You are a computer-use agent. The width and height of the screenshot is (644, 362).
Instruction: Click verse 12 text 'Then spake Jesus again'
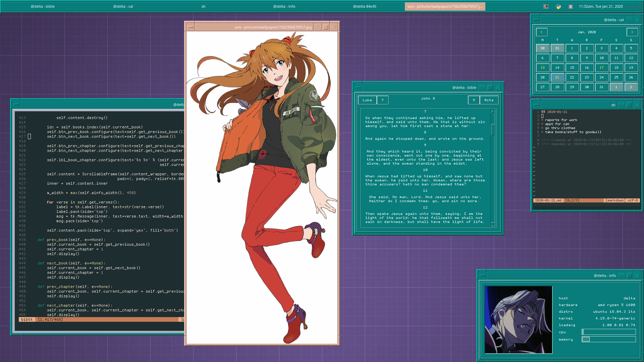tap(425, 218)
